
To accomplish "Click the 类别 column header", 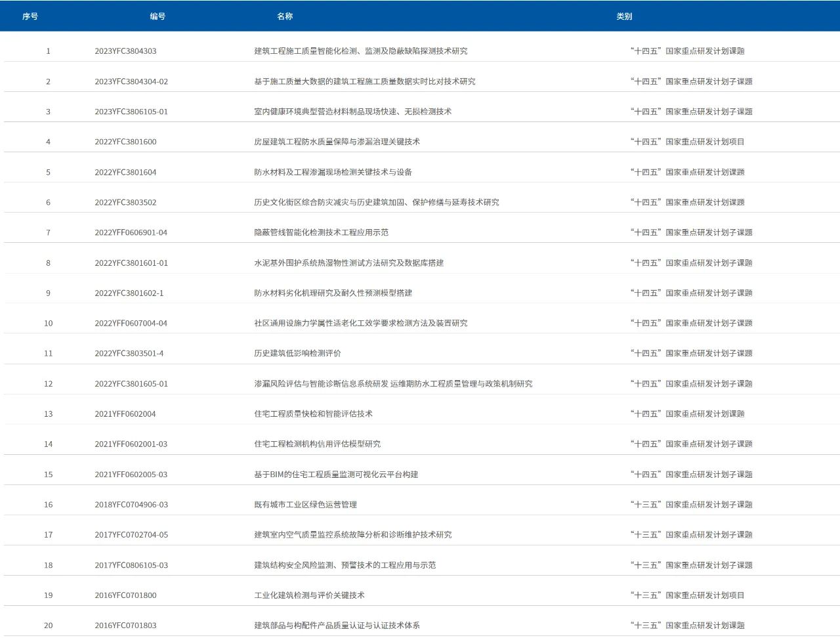I will [x=624, y=16].
